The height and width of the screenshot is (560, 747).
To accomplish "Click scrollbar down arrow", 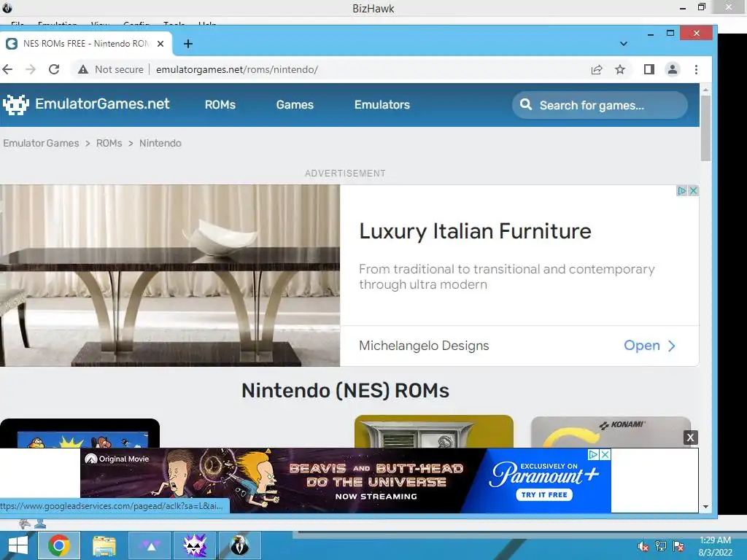I will click(x=705, y=507).
